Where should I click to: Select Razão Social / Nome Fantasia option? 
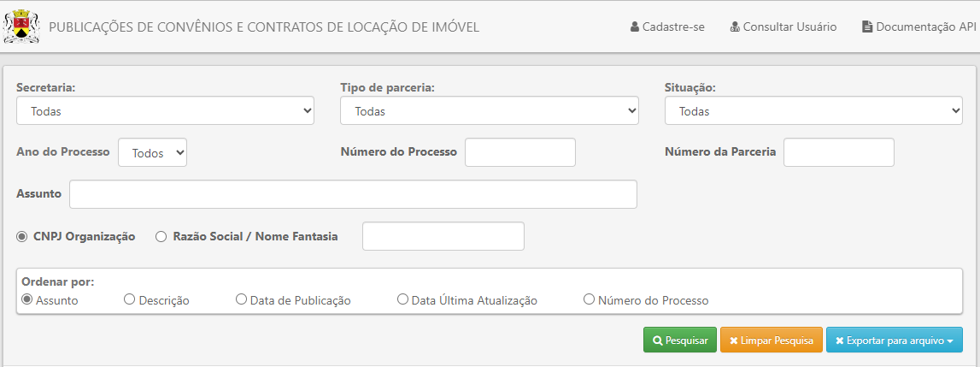click(x=161, y=237)
